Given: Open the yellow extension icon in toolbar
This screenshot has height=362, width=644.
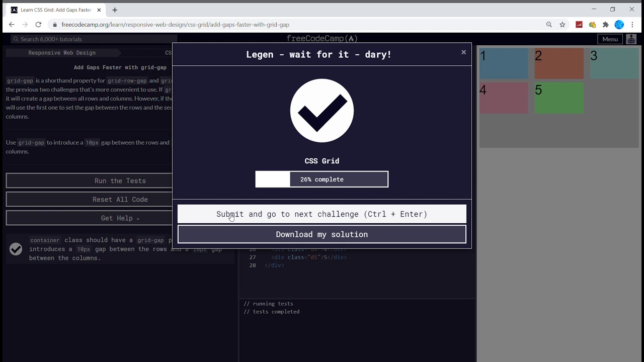Looking at the screenshot, I should (x=592, y=25).
